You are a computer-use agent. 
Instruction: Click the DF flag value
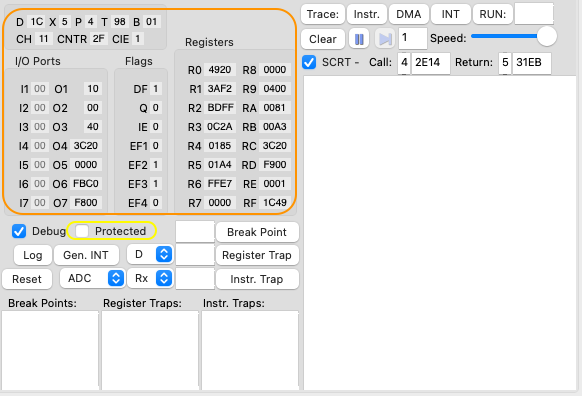coord(156,89)
